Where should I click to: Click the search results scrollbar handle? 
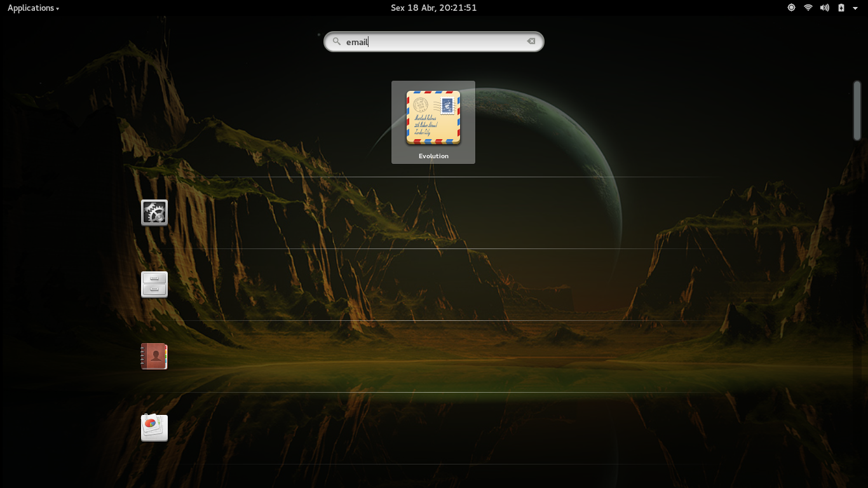pyautogui.click(x=857, y=111)
